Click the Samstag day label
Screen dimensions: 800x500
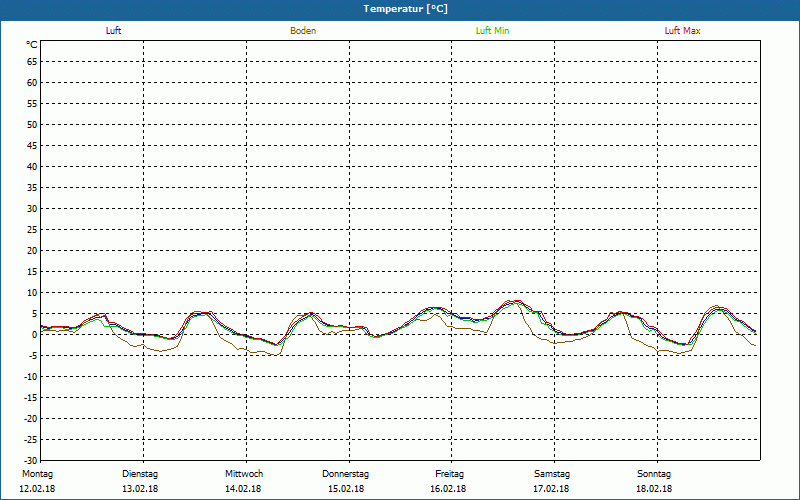click(x=552, y=474)
